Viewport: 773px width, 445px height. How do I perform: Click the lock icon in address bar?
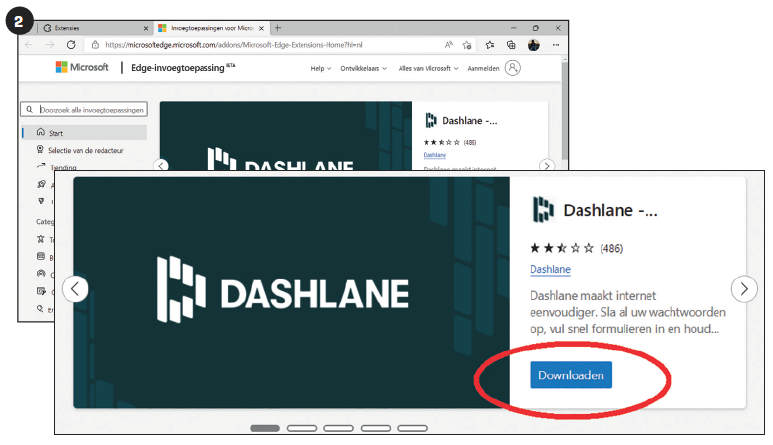(x=95, y=45)
